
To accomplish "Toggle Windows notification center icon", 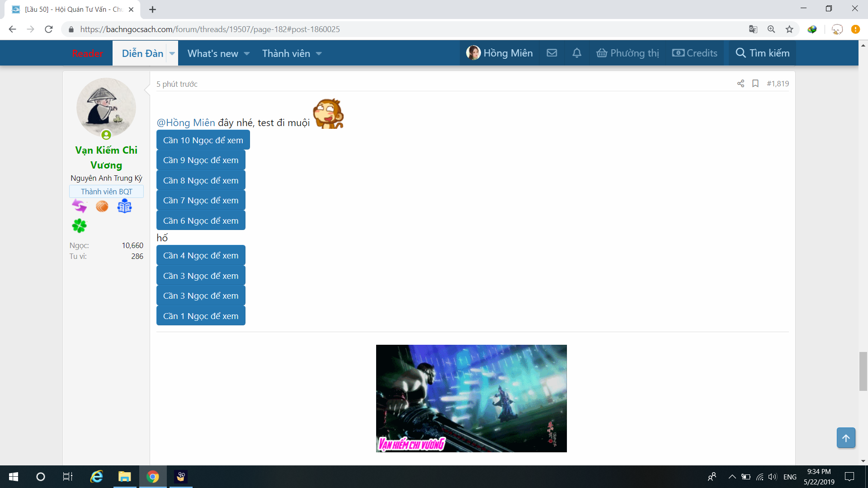I will [x=849, y=477].
